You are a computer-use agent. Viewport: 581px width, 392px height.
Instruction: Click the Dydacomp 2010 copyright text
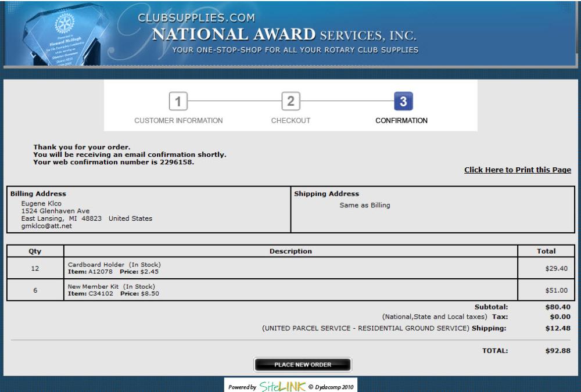pyautogui.click(x=331, y=387)
